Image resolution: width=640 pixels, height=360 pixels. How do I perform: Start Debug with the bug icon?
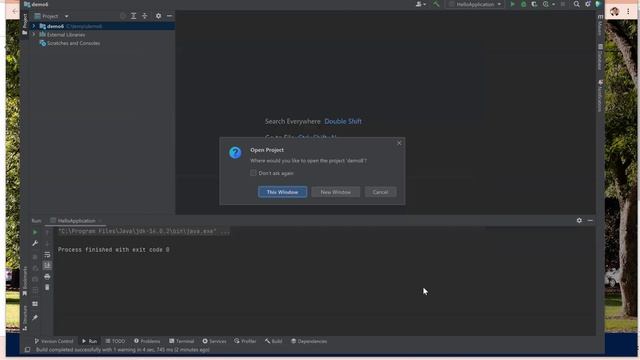[x=523, y=4]
